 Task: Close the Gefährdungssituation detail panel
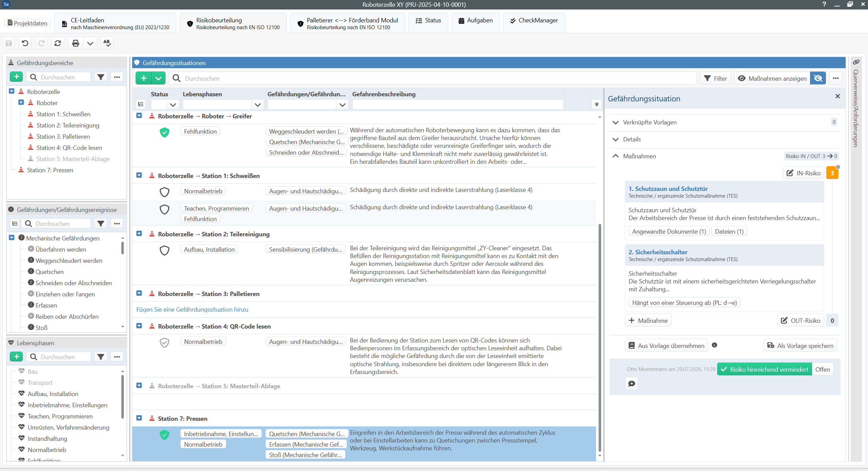click(837, 96)
